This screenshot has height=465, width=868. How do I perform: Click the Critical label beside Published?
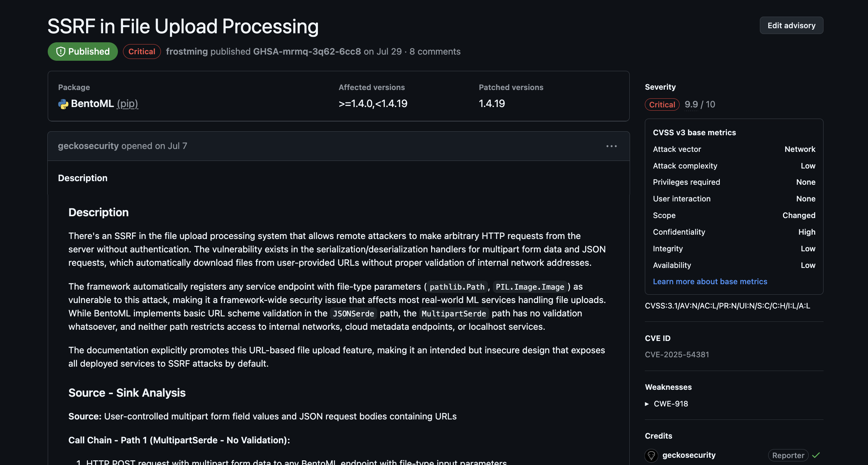[141, 51]
